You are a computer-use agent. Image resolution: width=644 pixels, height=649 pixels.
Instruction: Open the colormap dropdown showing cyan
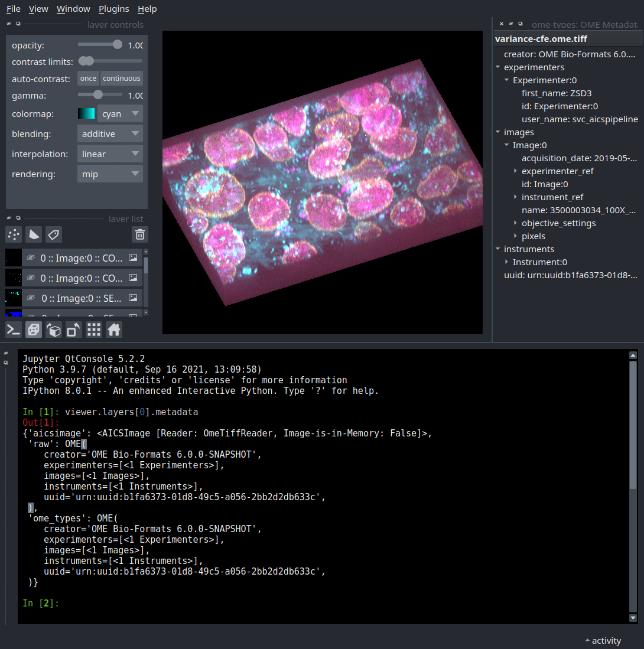pyautogui.click(x=120, y=113)
